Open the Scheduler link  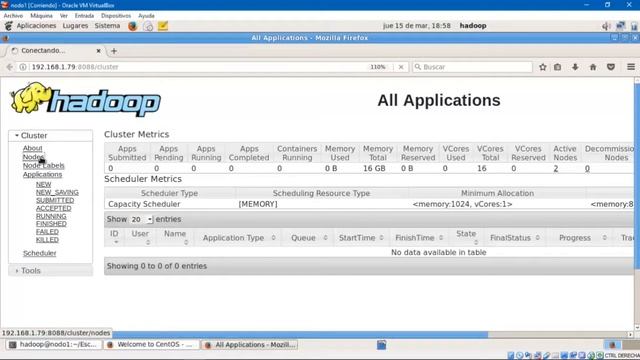[40, 253]
